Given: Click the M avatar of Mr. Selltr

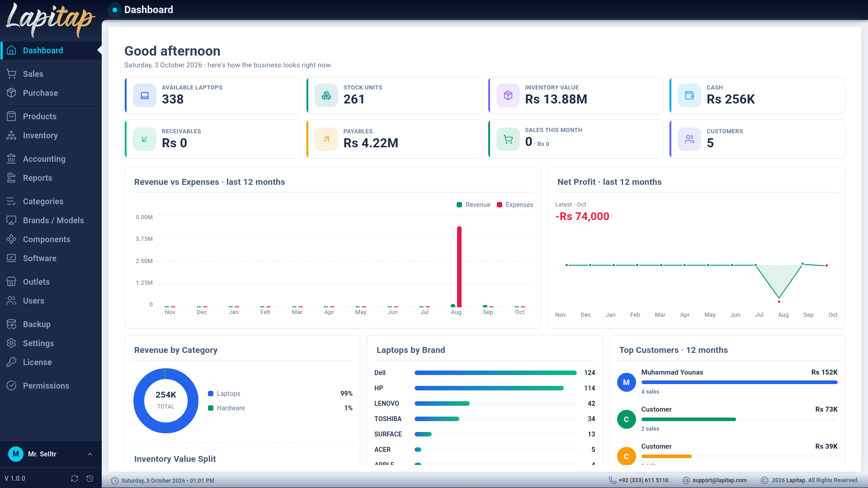Looking at the screenshot, I should [x=16, y=454].
